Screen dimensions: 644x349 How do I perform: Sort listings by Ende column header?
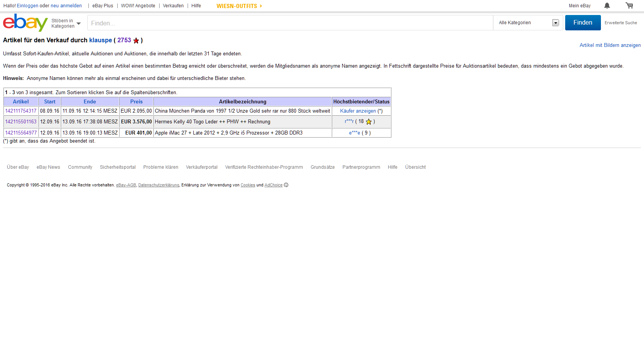click(x=90, y=101)
